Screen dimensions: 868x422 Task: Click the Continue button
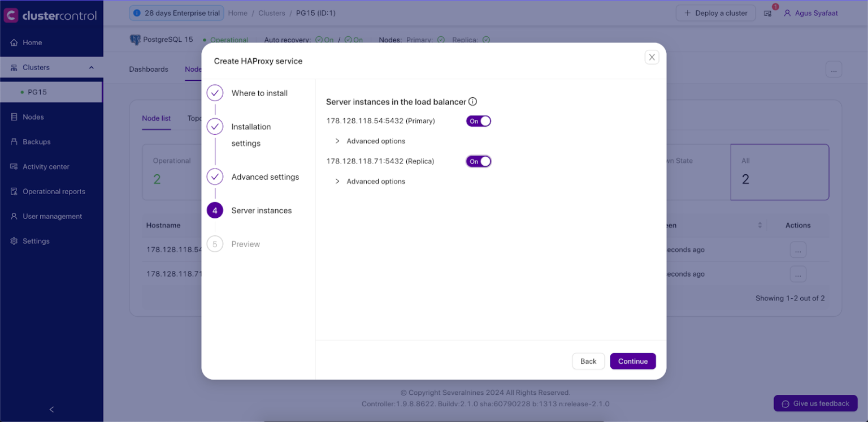tap(633, 361)
